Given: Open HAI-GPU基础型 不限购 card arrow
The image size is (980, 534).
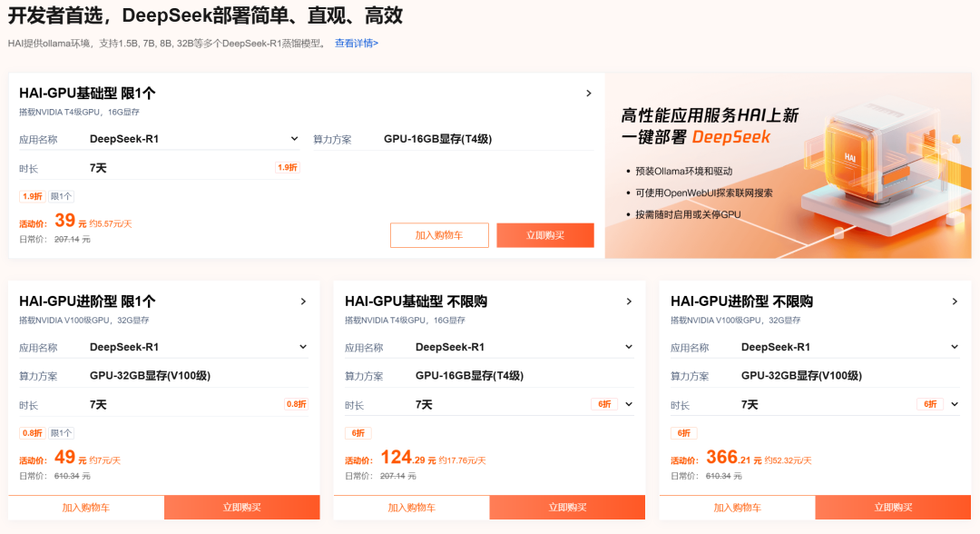Looking at the screenshot, I should click(x=629, y=302).
